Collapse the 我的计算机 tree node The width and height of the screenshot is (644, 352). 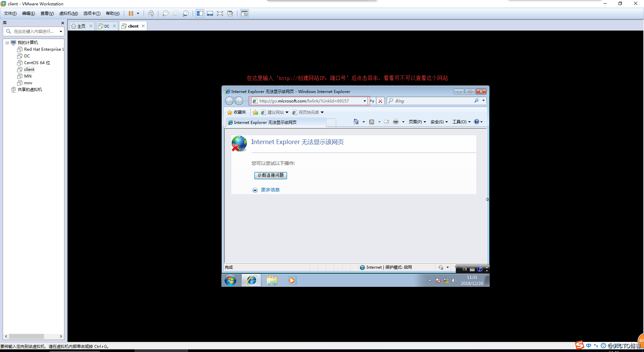(x=7, y=43)
